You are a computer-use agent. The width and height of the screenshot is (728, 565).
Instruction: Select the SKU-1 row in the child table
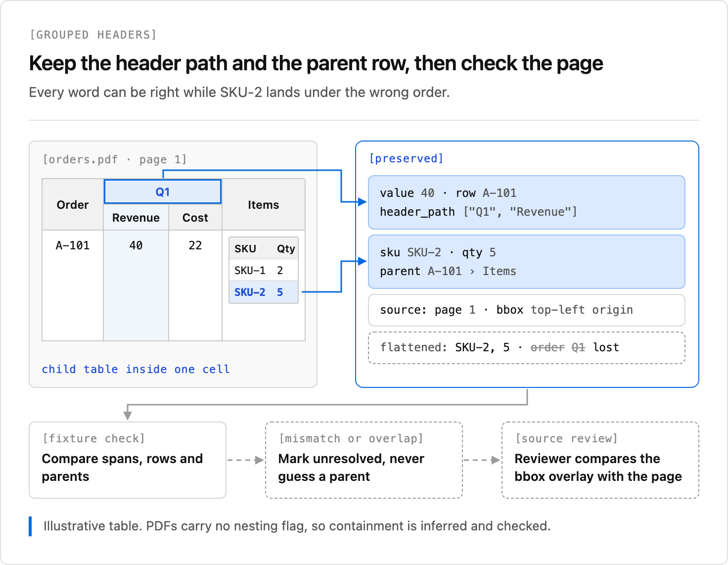(264, 270)
